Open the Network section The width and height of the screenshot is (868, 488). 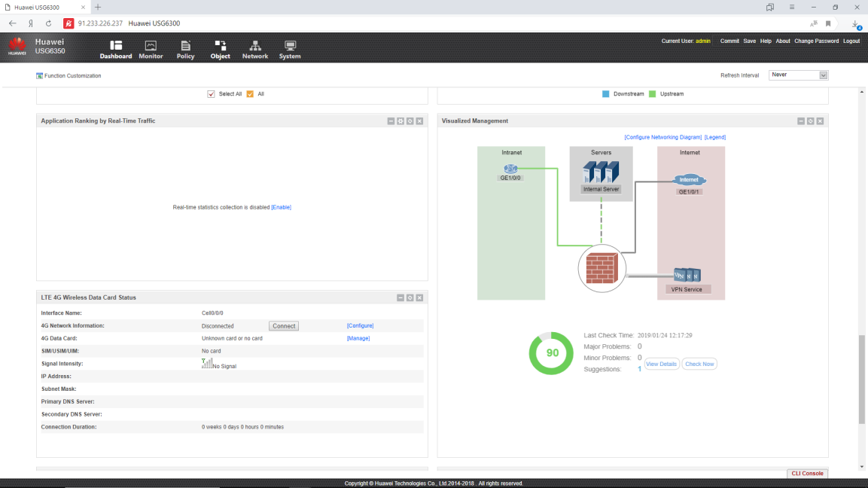pyautogui.click(x=255, y=49)
